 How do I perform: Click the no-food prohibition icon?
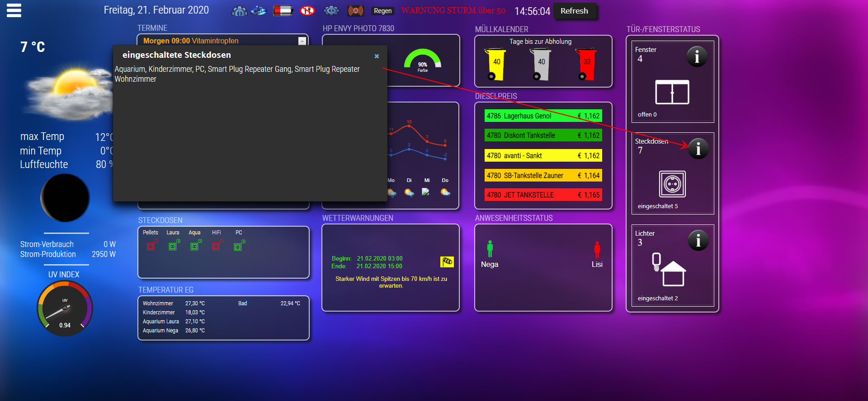tap(307, 10)
